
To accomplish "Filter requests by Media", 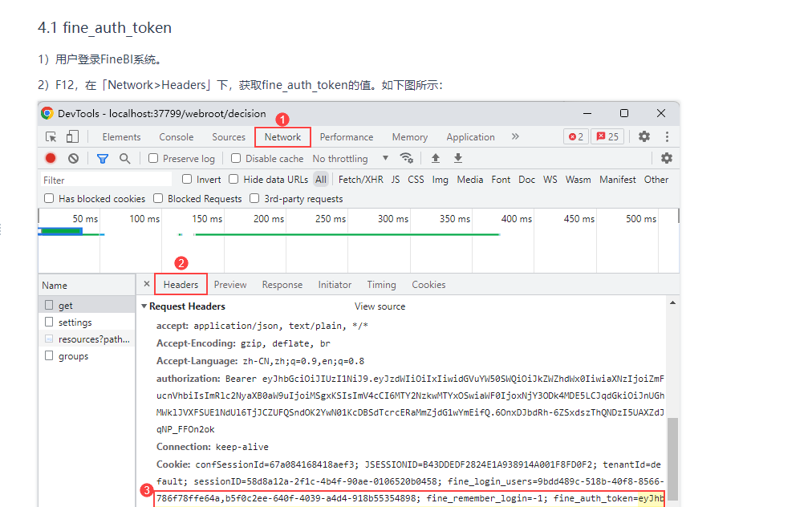I will [x=469, y=179].
